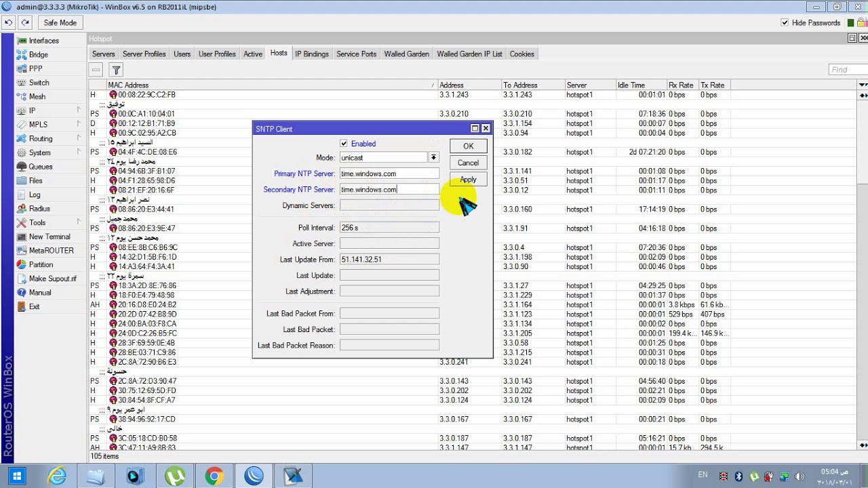
Task: Click the Undo arrow in the WinBox toolbar
Action: click(8, 22)
